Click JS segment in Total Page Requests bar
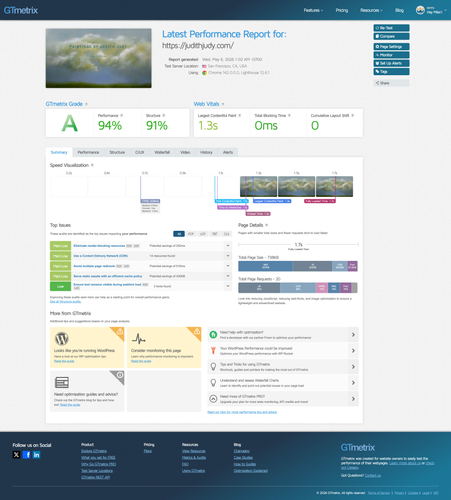 pos(259,288)
